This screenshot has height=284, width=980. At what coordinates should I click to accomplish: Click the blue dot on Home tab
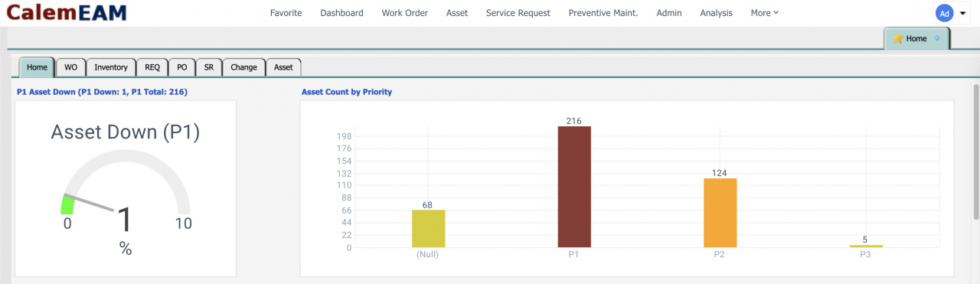[937, 38]
